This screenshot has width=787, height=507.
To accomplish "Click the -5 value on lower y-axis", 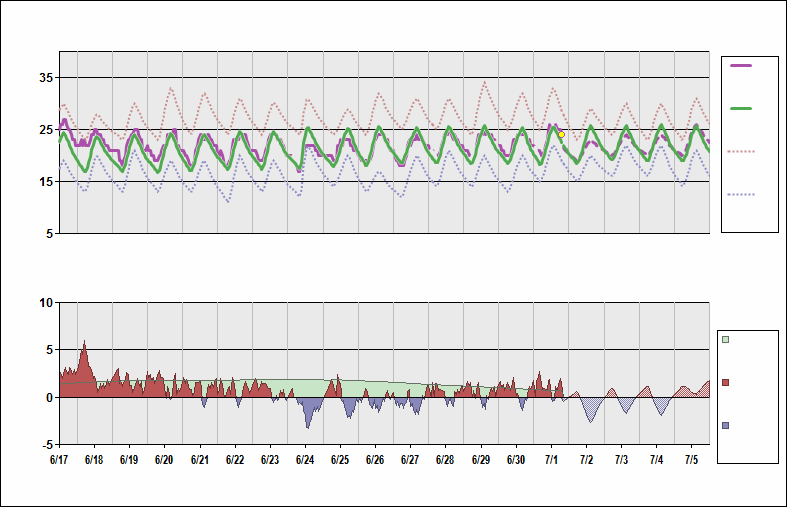I will [x=46, y=445].
